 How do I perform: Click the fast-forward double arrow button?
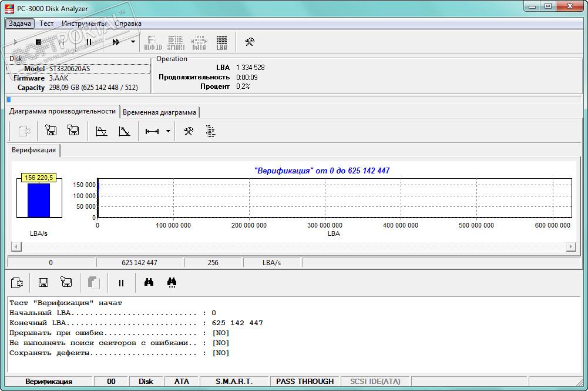pyautogui.click(x=116, y=42)
